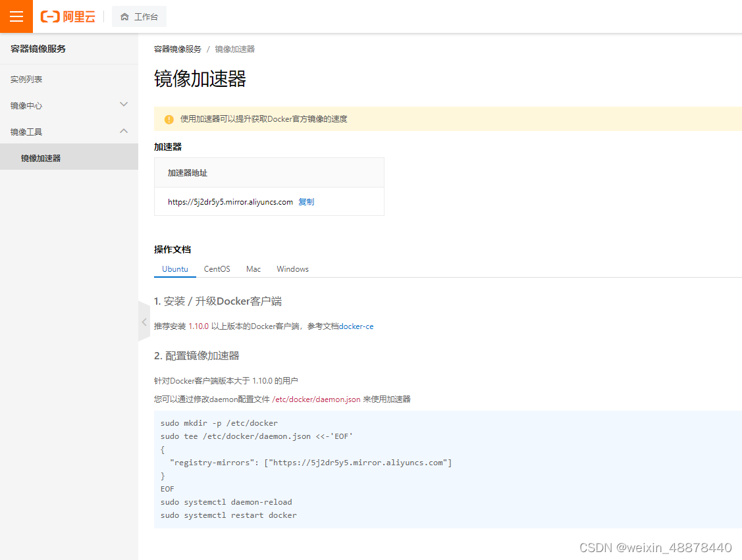This screenshot has width=742, height=560.
Task: Click the Aliyun logo
Action: tap(68, 16)
